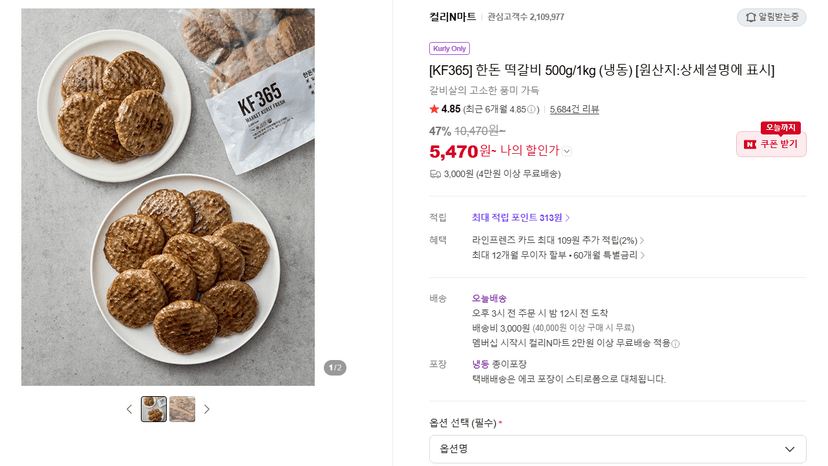Show next product image with right arrow

207,409
